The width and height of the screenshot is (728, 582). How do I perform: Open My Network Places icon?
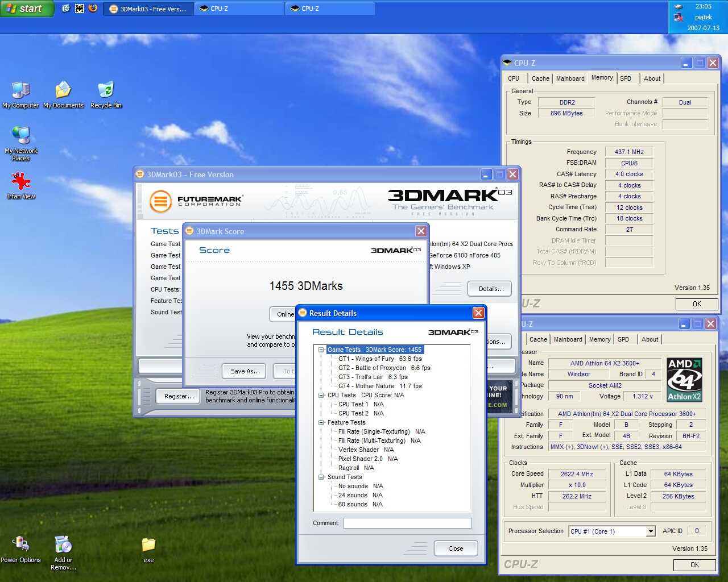[21, 143]
